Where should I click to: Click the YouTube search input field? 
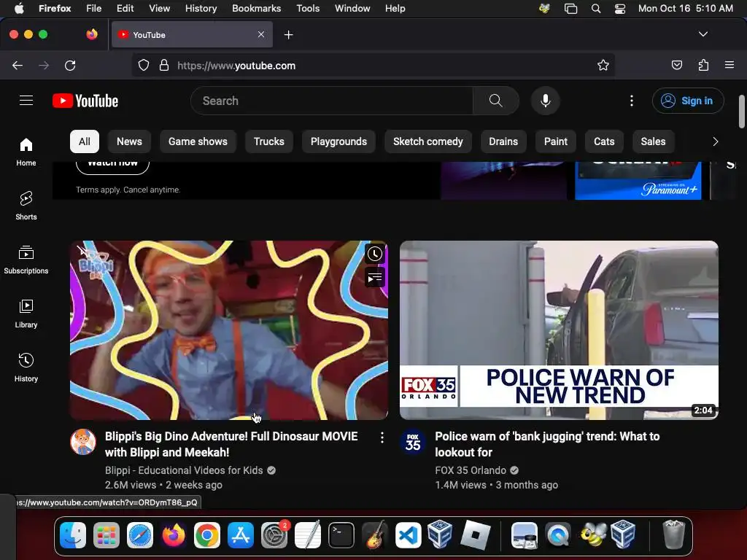[x=332, y=101]
